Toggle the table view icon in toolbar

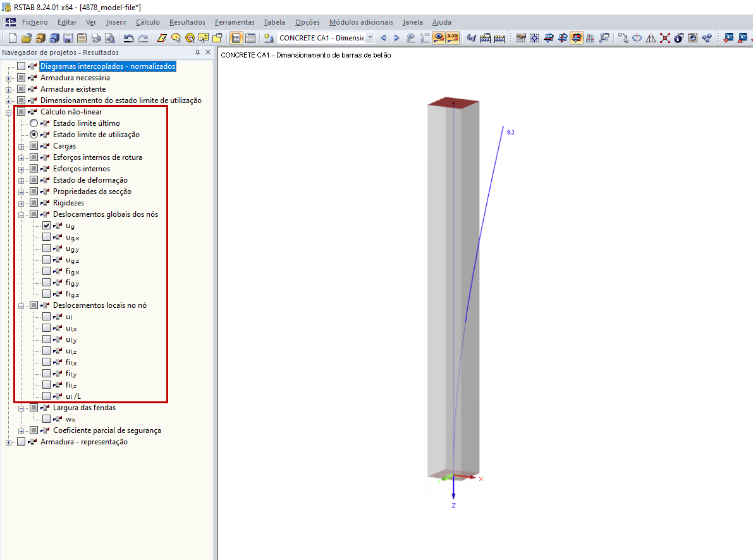click(x=250, y=38)
